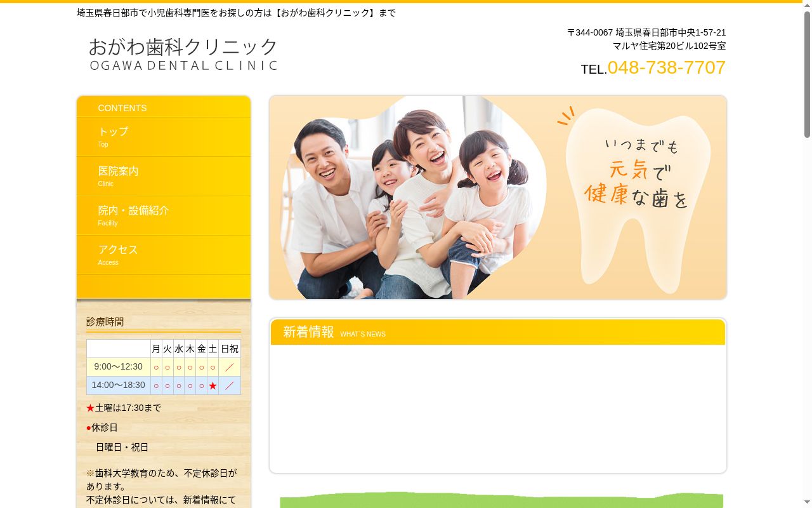Click the slash in 日祝 afternoon cell

coord(230,385)
